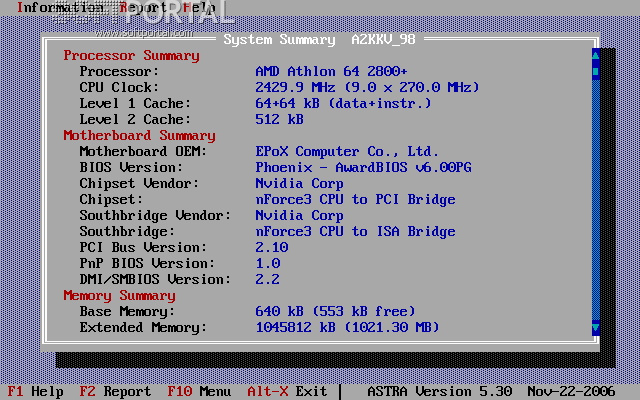
Task: Click the BIOS Version: label
Action: coord(131,167)
